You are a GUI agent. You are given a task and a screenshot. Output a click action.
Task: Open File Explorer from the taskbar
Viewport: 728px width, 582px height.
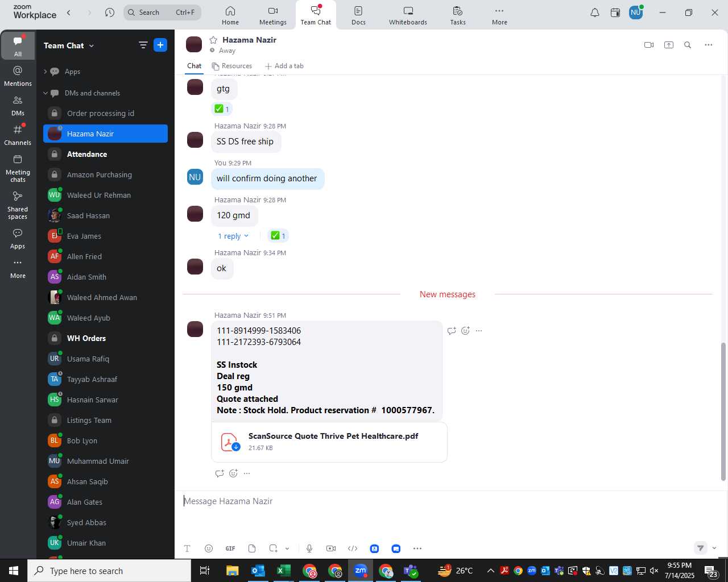(232, 571)
